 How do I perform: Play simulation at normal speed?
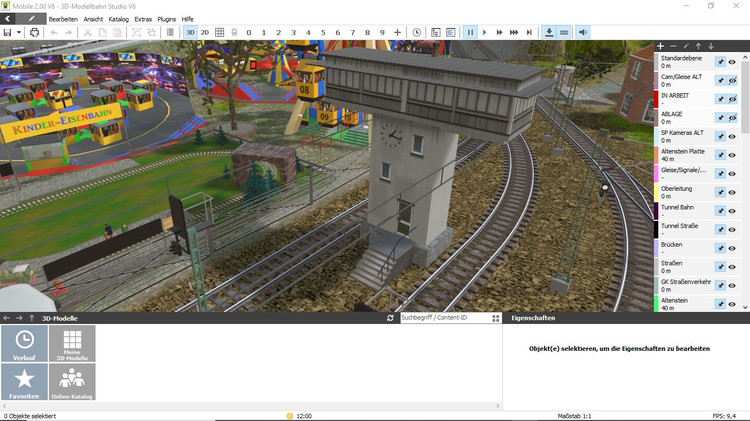click(x=485, y=33)
